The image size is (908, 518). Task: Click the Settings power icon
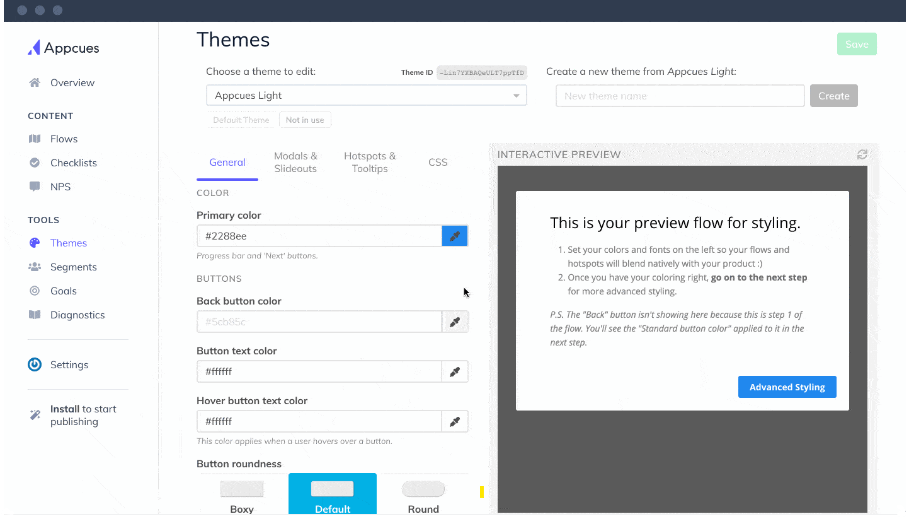click(35, 364)
